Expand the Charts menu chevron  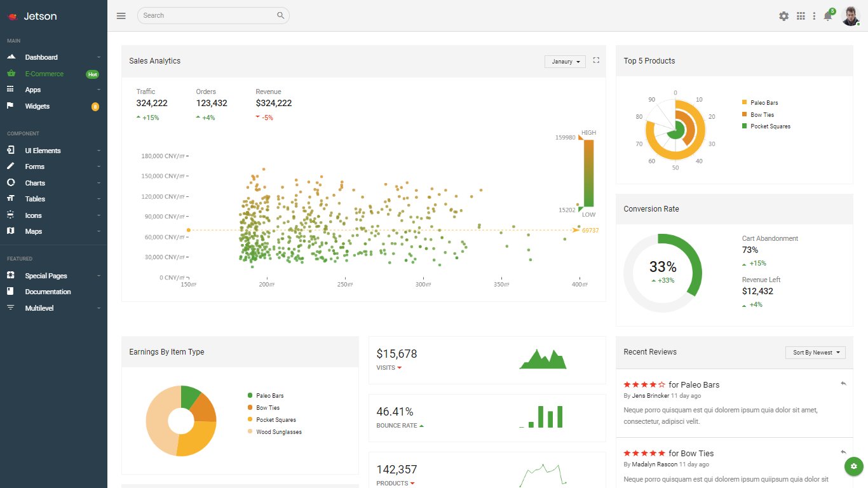[x=98, y=183]
